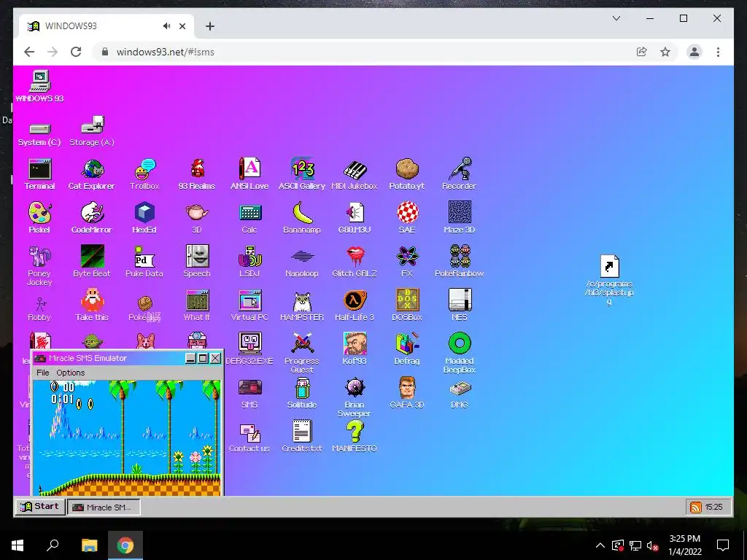
Task: Open Glitch GRLZ lips icon
Action: [355, 262]
